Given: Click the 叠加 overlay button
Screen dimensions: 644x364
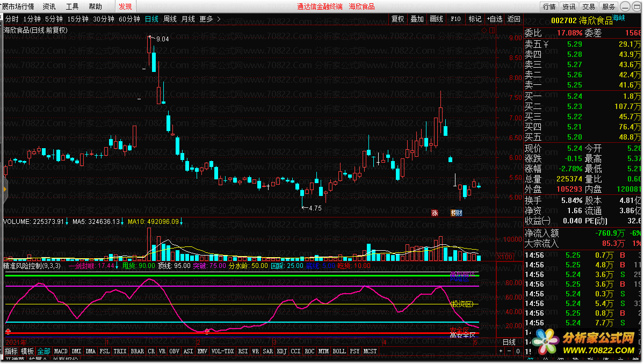Looking at the screenshot, I should coord(417,19).
